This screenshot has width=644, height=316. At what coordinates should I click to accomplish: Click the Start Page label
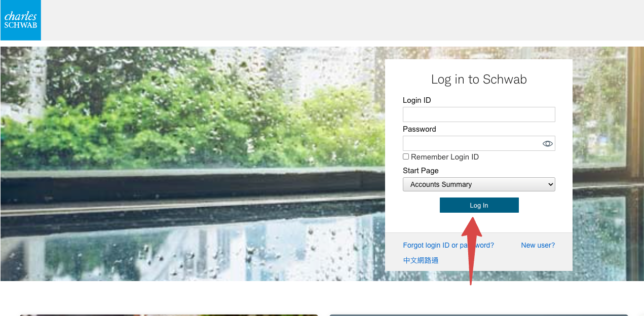[421, 171]
